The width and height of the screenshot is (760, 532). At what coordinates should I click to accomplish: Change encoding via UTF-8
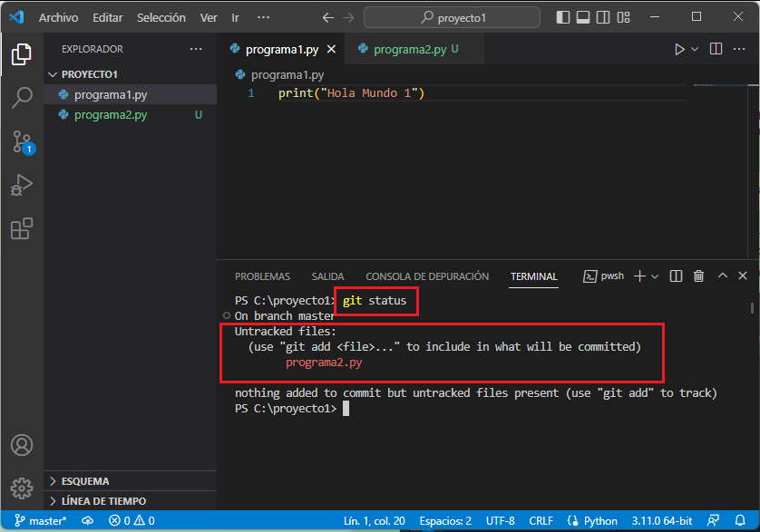(x=500, y=521)
